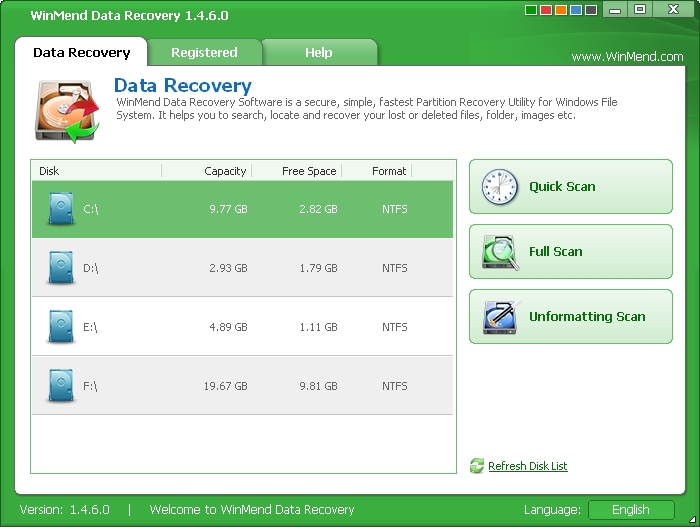The width and height of the screenshot is (700, 527).
Task: Click the 19.67 GB capacity value
Action: coord(225,386)
